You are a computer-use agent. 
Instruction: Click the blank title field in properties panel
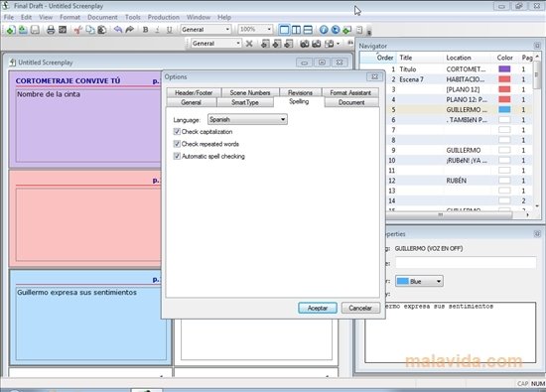coord(466,263)
